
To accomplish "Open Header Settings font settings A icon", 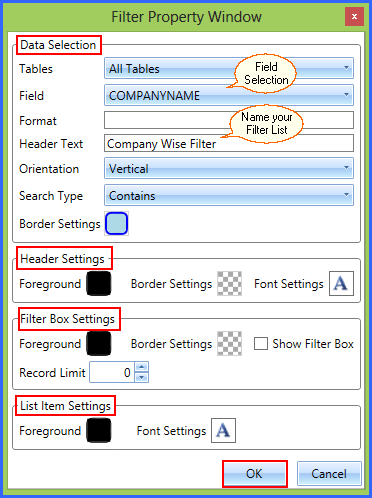I will pyautogui.click(x=341, y=283).
